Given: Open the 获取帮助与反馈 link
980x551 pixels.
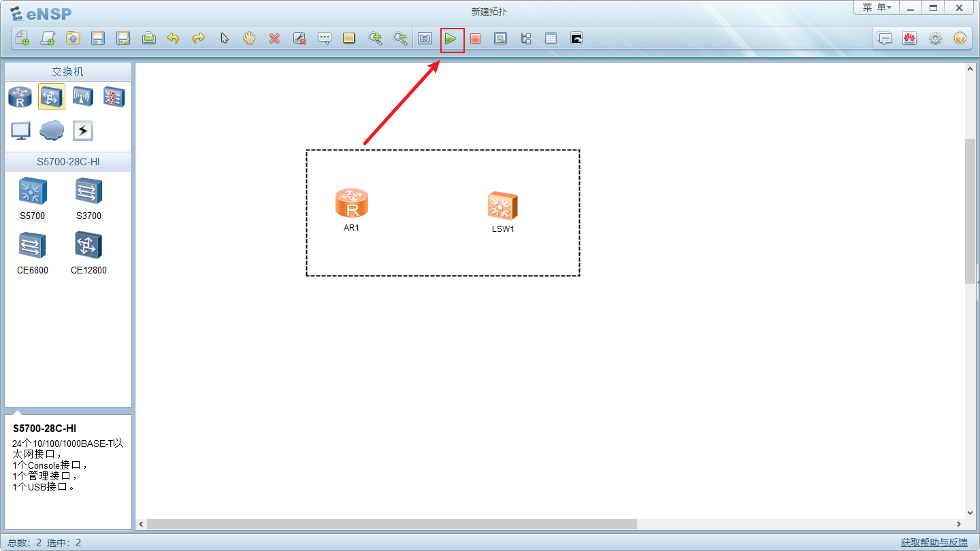Looking at the screenshot, I should pos(934,542).
